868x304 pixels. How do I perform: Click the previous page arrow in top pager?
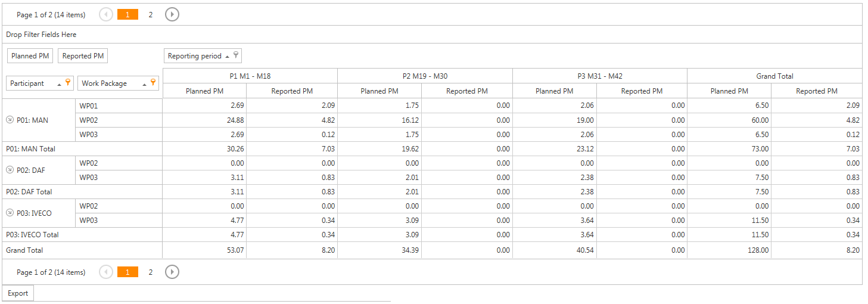(x=106, y=15)
